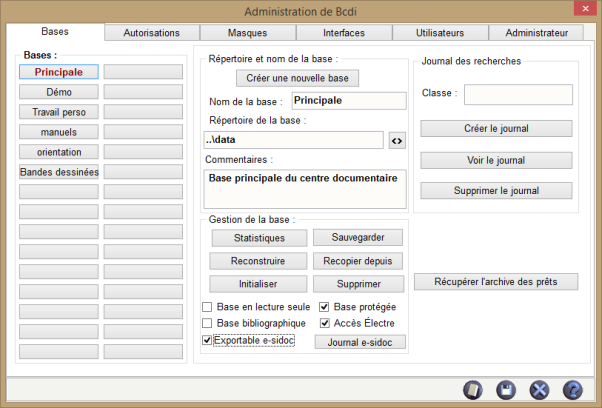
Task: Go to the Masques tab
Action: (x=247, y=33)
